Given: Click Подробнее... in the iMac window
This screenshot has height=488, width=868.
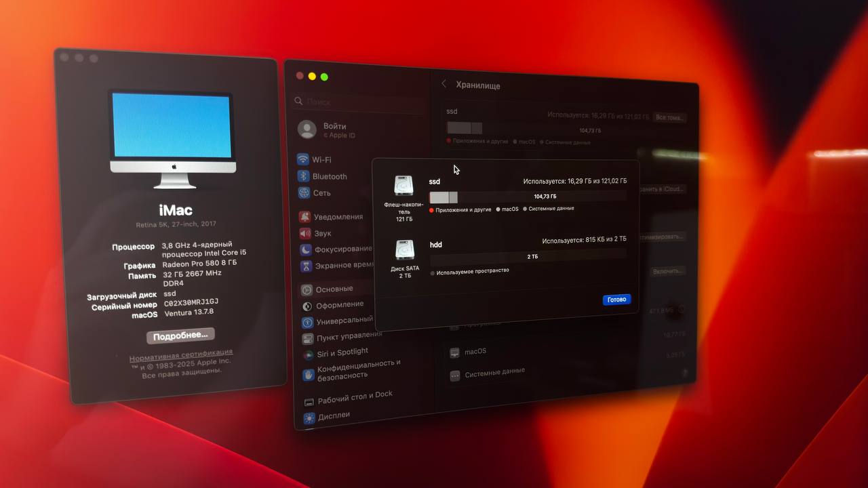Looking at the screenshot, I should point(180,335).
